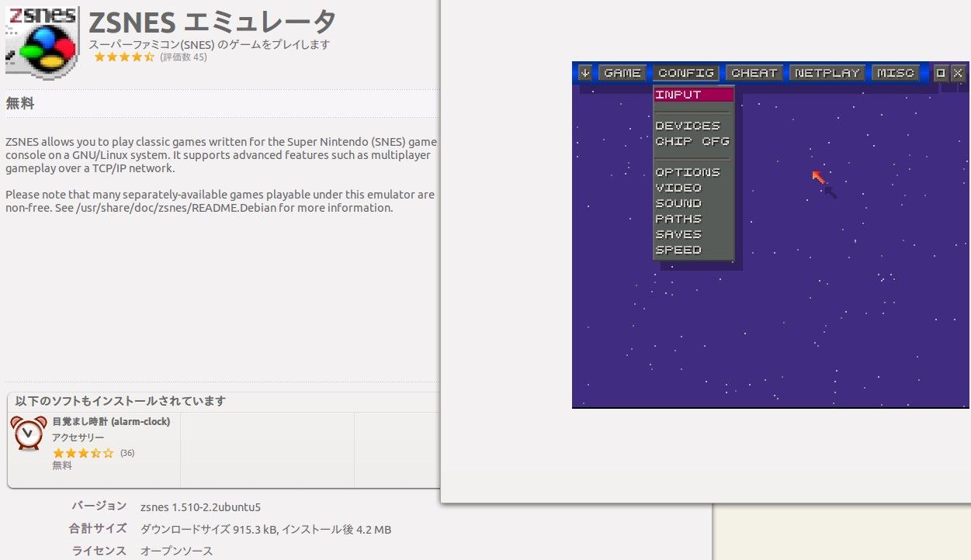The image size is (971, 560).
Task: Click the ライセンス label
Action: pyautogui.click(x=99, y=551)
